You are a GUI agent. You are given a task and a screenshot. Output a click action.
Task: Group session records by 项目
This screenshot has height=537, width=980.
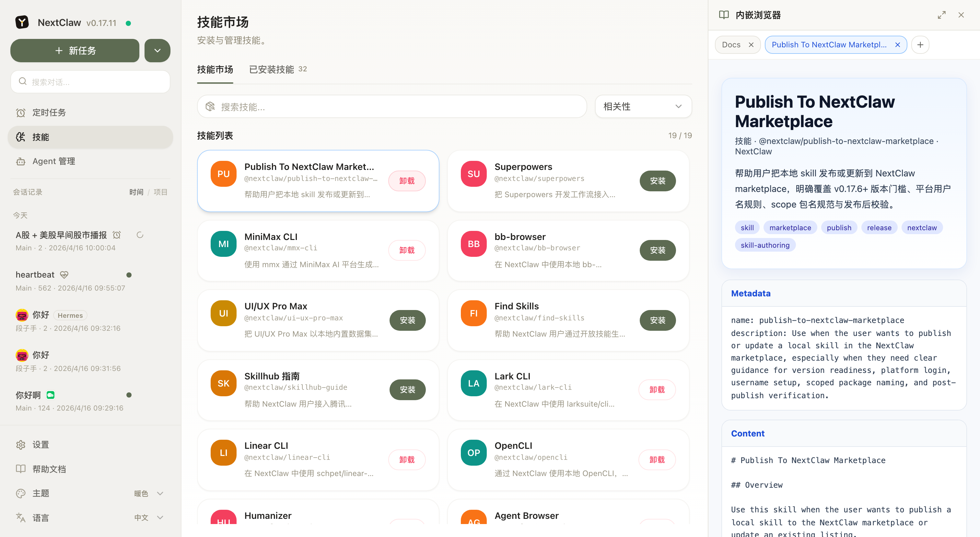coord(160,192)
